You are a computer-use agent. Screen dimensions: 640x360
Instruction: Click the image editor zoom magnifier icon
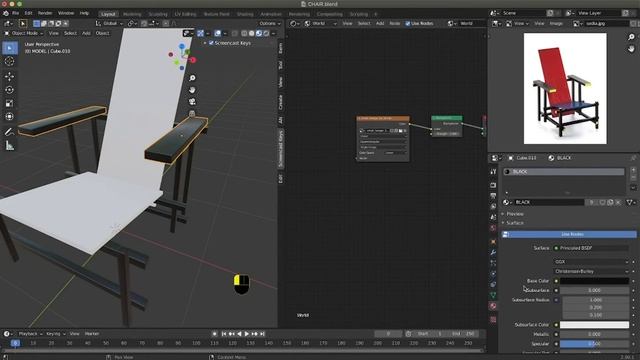[631, 37]
